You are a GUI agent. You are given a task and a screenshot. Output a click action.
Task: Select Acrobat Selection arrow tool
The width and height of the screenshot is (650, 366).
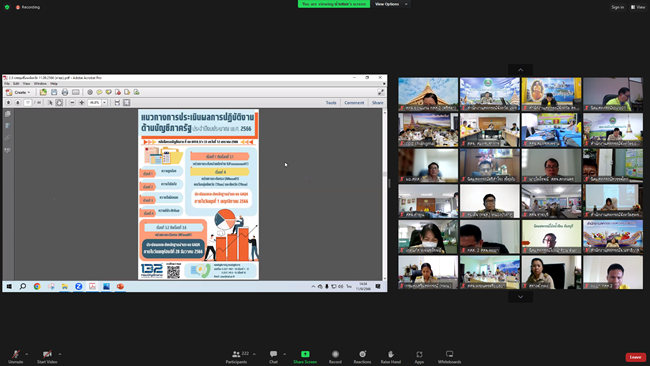pos(50,102)
